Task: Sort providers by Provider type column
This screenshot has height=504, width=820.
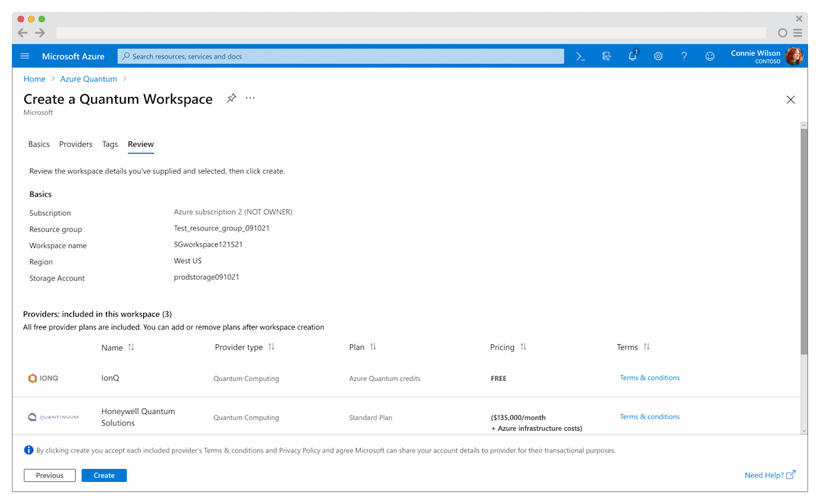Action: point(271,347)
